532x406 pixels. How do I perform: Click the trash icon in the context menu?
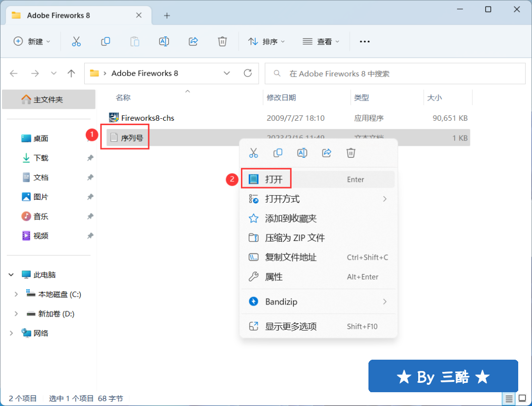pyautogui.click(x=351, y=153)
